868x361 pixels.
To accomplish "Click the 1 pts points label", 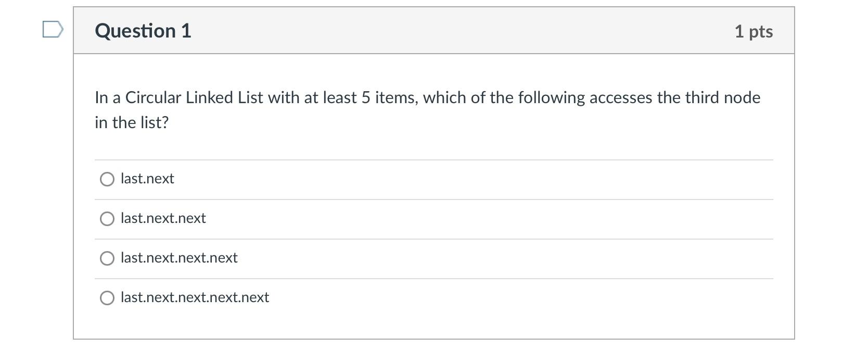I will (754, 31).
